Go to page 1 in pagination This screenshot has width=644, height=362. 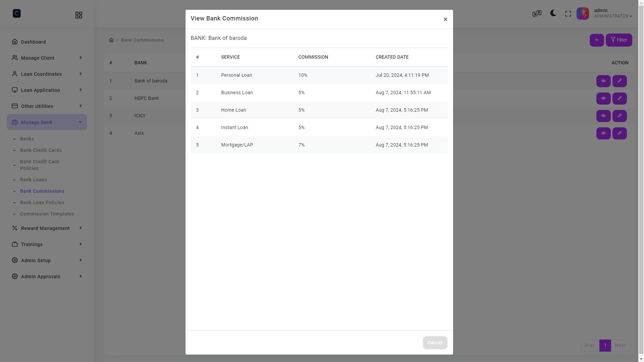pyautogui.click(x=605, y=345)
